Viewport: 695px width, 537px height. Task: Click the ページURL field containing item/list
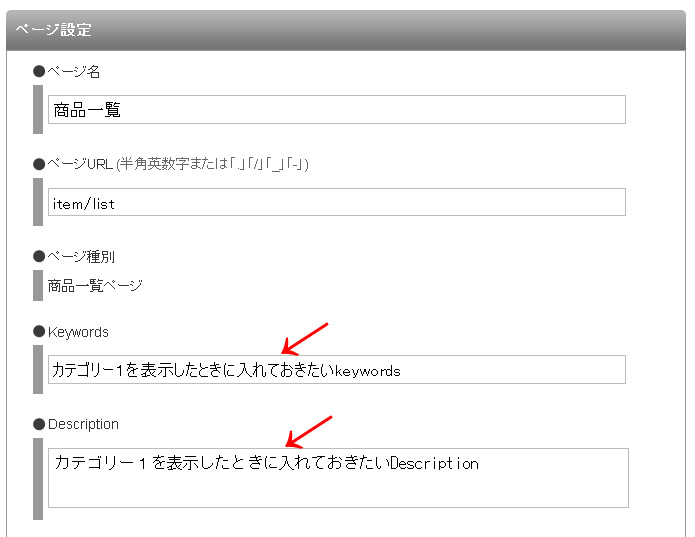(x=336, y=202)
